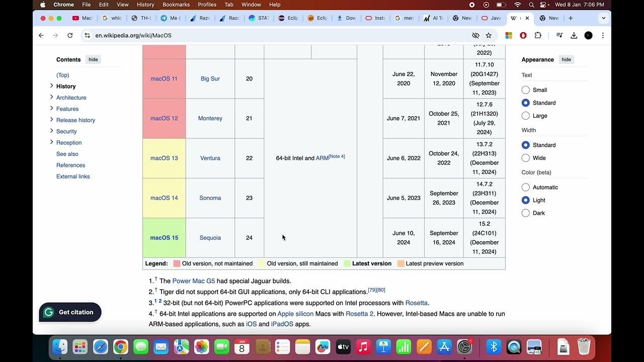
Task: Reload the Wikipedia page
Action: click(x=70, y=35)
